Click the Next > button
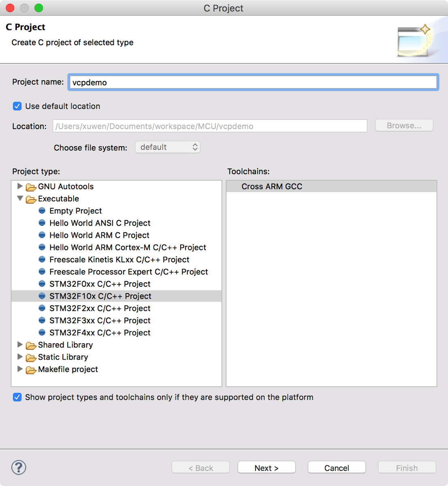 267,468
